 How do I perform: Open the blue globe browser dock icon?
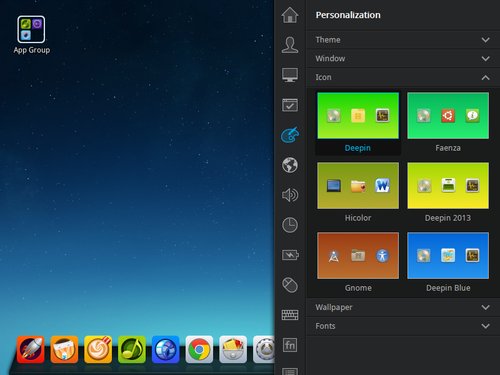165,349
